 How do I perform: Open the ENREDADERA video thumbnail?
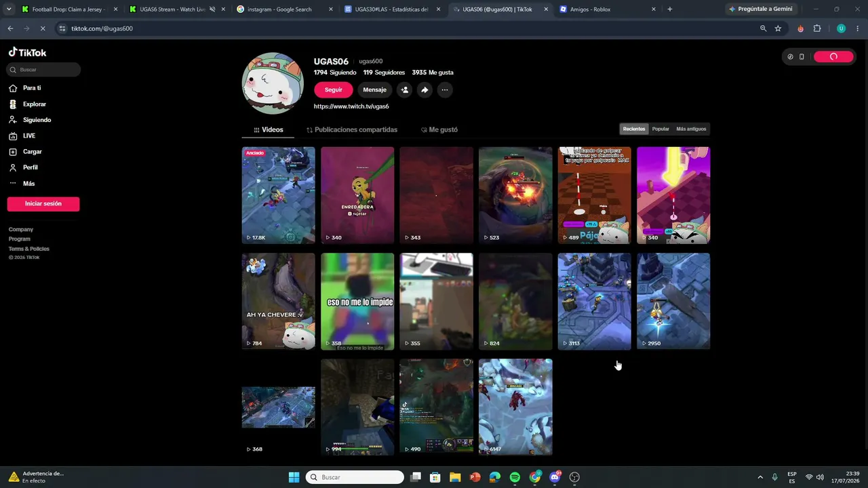pyautogui.click(x=357, y=195)
